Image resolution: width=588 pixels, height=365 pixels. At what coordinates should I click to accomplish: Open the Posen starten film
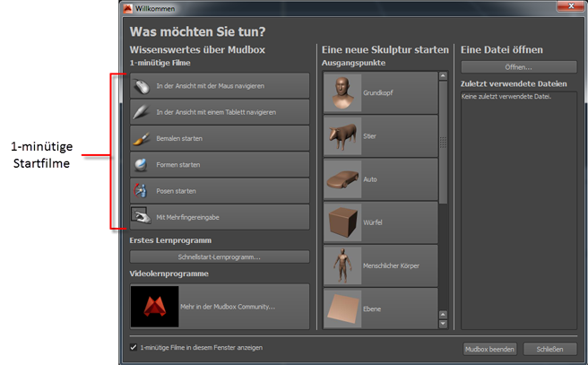(x=220, y=191)
